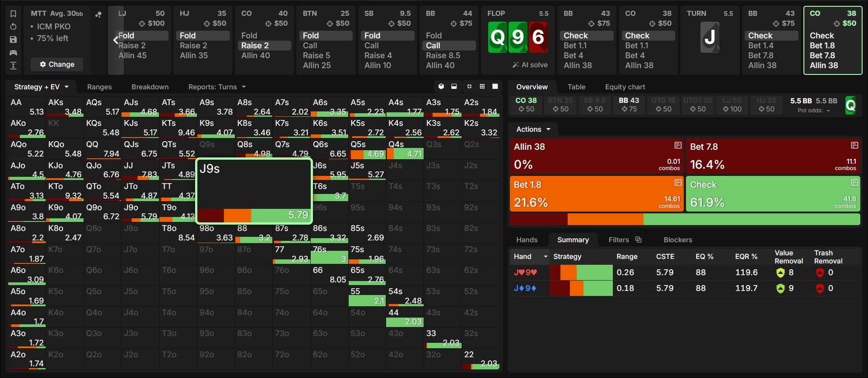Open the Bet 7.8 action details icon
868x378 pixels.
pos(854,145)
